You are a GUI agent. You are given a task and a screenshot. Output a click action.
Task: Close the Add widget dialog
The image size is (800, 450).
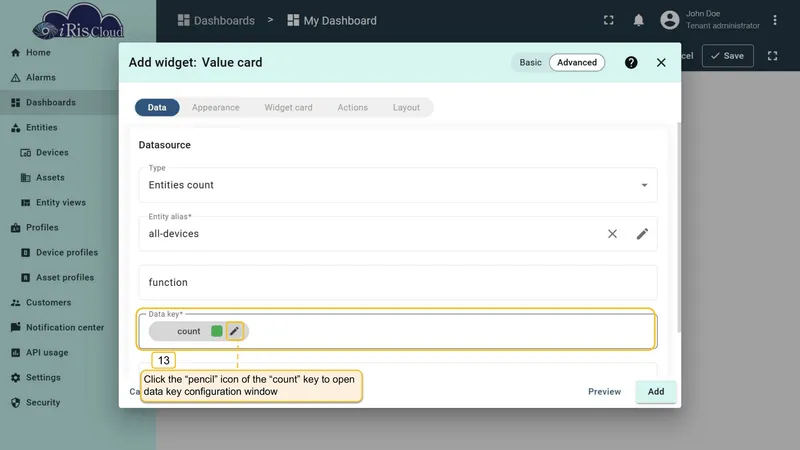661,62
